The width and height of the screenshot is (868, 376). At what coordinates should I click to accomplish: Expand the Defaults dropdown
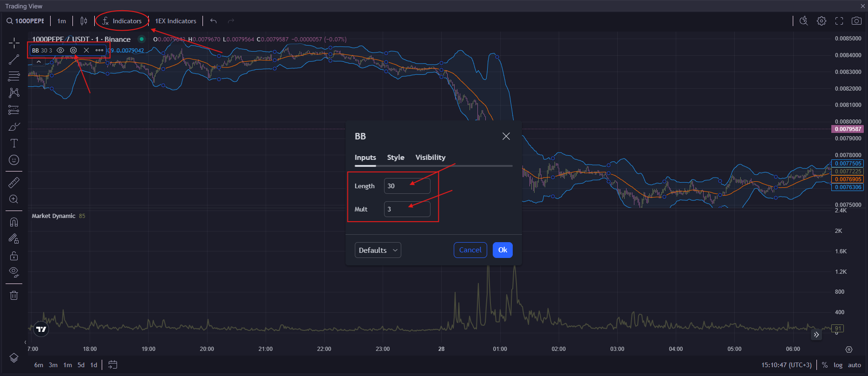(x=378, y=250)
